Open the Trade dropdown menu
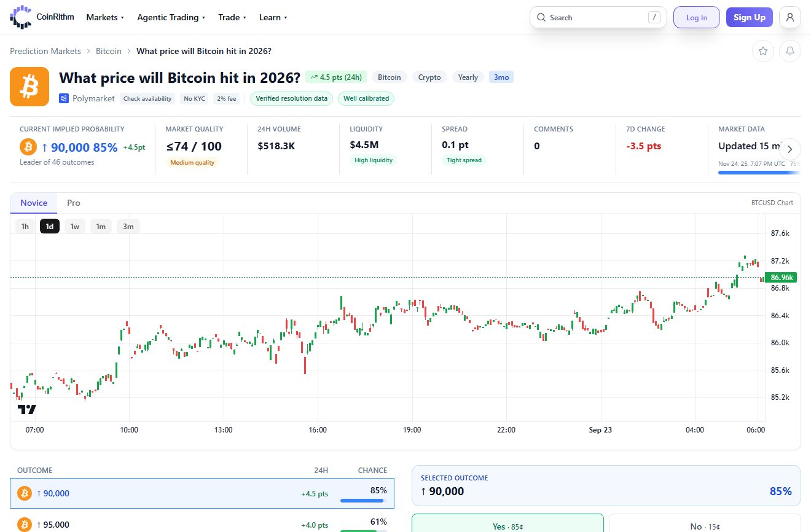 [x=232, y=17]
